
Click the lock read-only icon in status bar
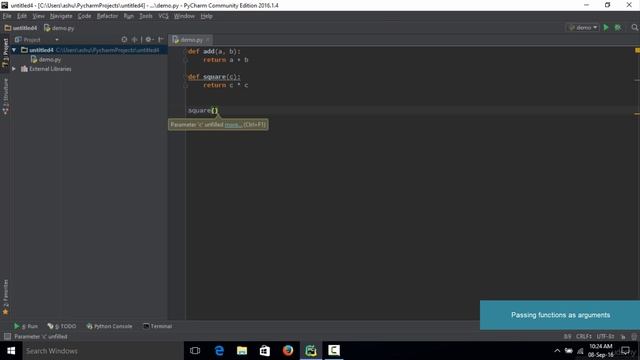pyautogui.click(x=623, y=336)
